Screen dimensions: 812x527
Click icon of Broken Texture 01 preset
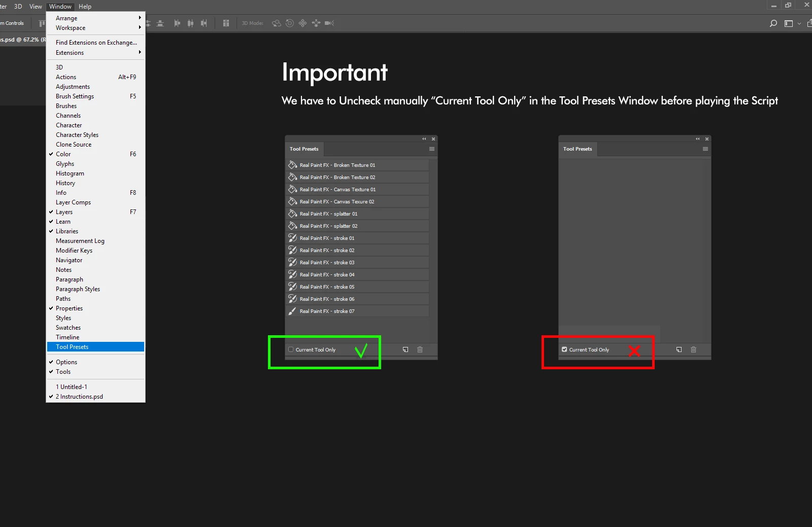[292, 165]
